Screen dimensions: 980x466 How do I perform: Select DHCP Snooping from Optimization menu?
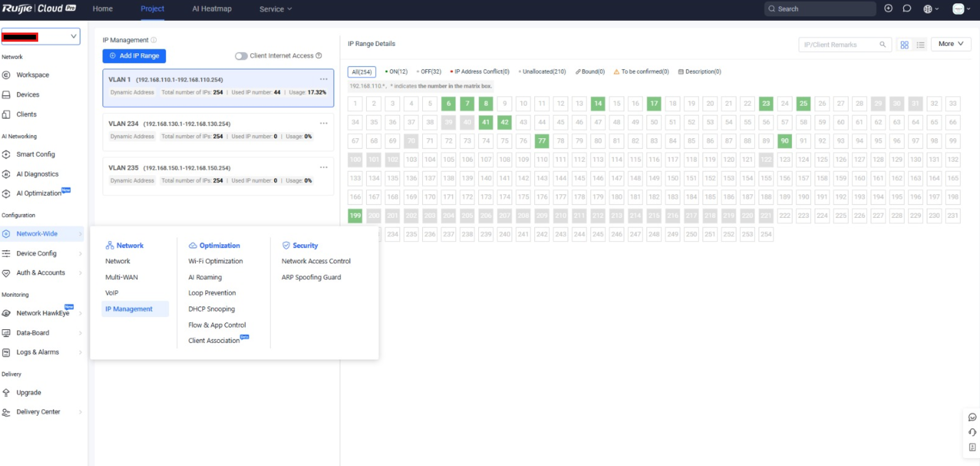click(212, 309)
